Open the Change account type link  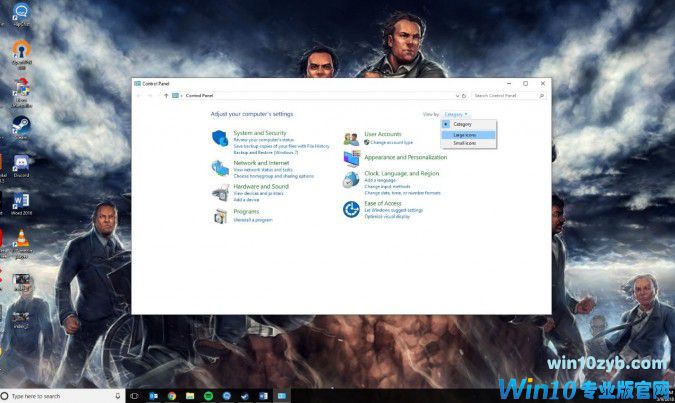(x=391, y=142)
